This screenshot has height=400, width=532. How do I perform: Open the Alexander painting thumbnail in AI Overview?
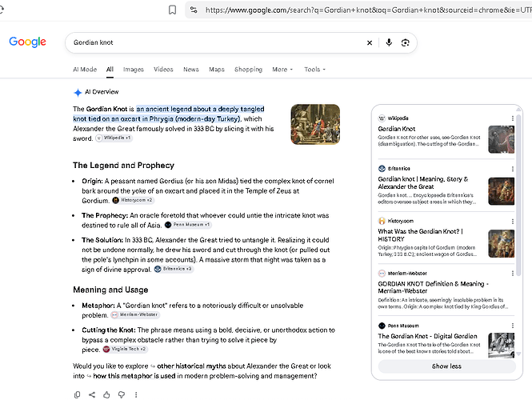[315, 124]
